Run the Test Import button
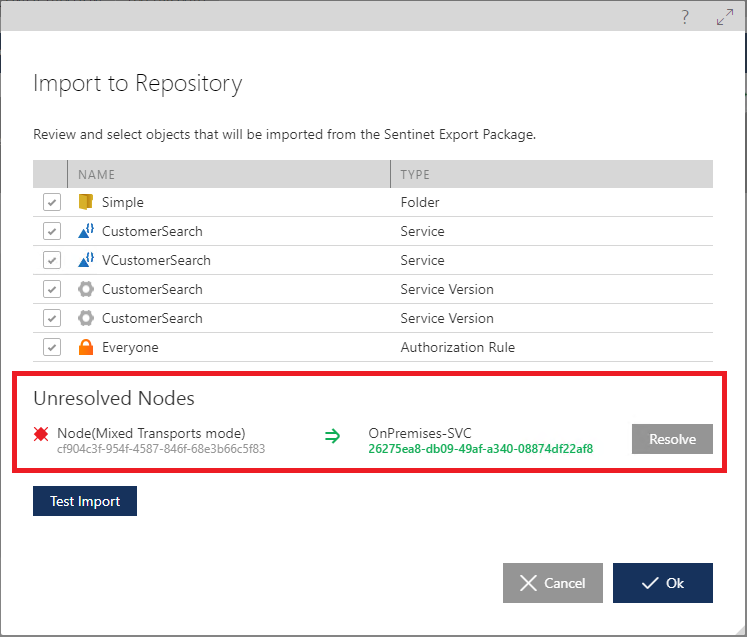 85,501
